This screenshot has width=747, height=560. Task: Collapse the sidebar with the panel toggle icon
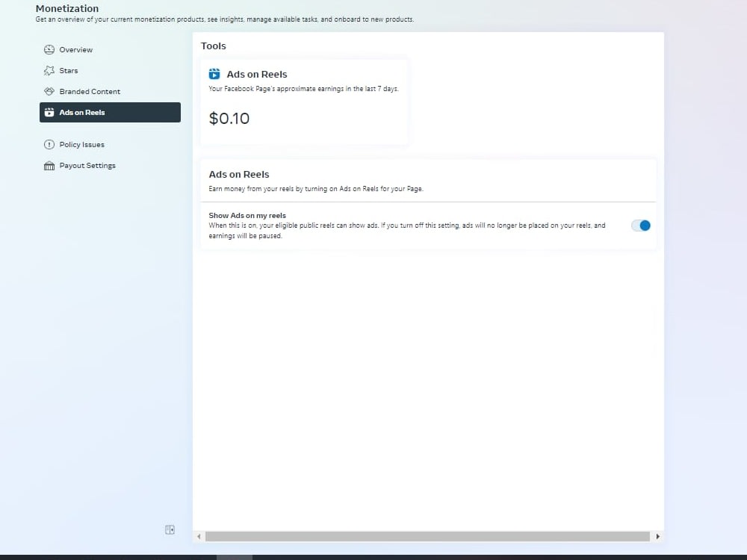pos(170,529)
